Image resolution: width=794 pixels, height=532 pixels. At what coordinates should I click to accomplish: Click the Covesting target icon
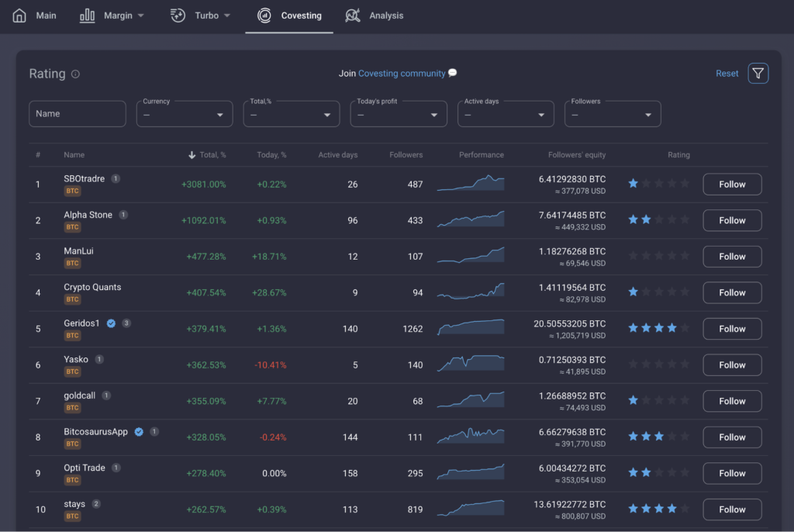click(x=264, y=15)
